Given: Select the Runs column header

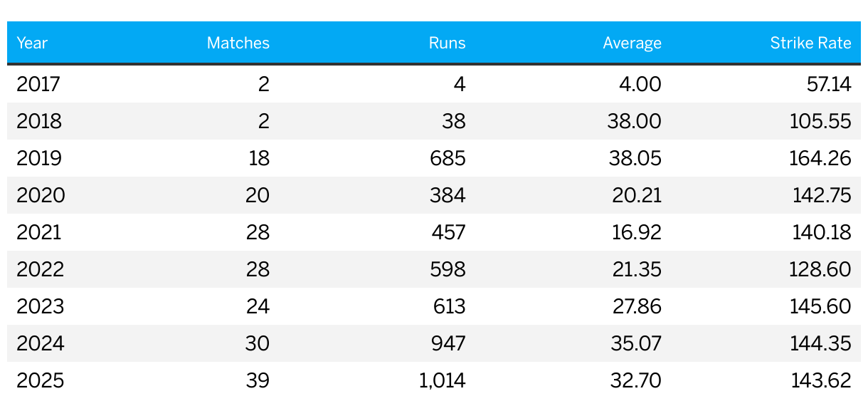Looking at the screenshot, I should (448, 43).
